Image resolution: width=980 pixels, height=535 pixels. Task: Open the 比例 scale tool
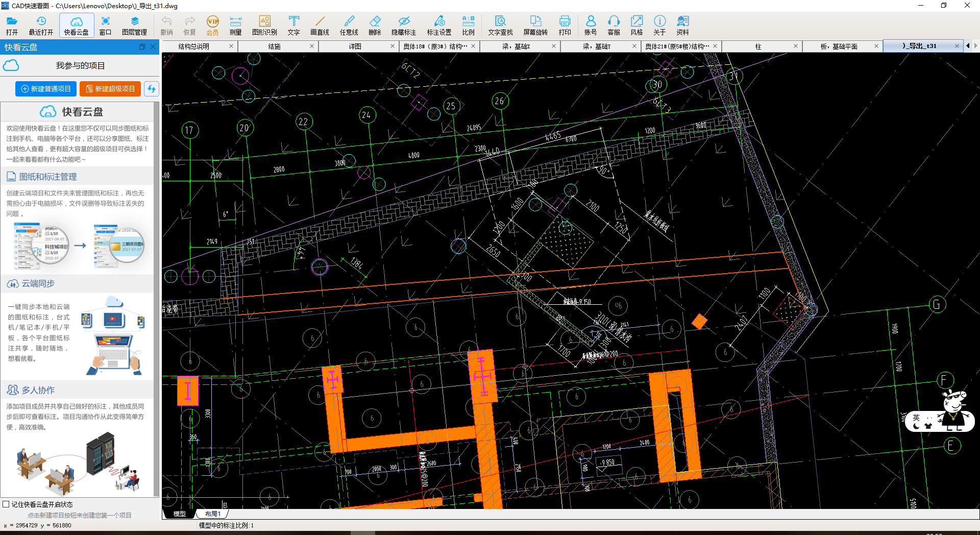468,25
